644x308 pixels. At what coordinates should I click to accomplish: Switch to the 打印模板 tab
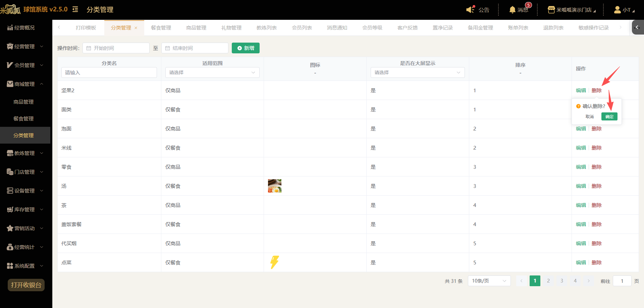[x=86, y=28]
